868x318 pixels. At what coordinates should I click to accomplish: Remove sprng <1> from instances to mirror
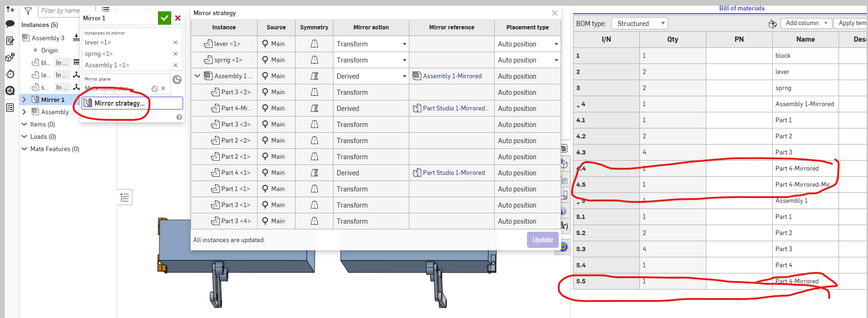click(175, 54)
